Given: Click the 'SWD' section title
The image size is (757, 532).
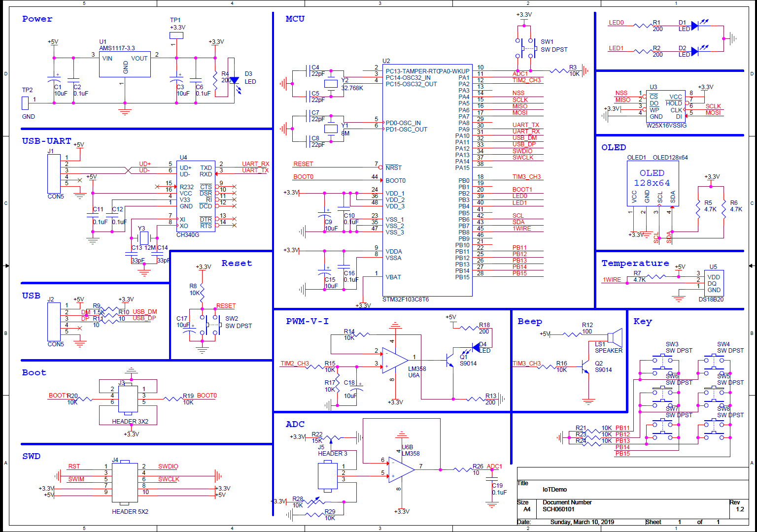Looking at the screenshot, I should [x=31, y=457].
